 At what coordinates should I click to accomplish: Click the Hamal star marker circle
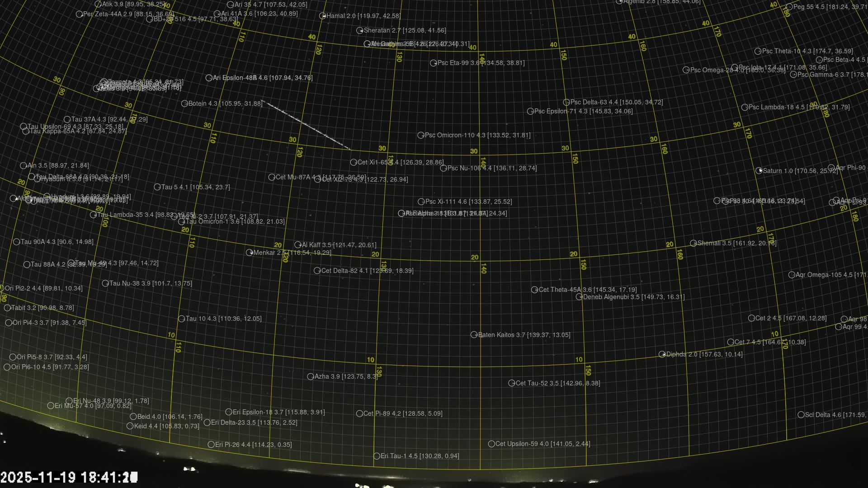click(x=322, y=16)
